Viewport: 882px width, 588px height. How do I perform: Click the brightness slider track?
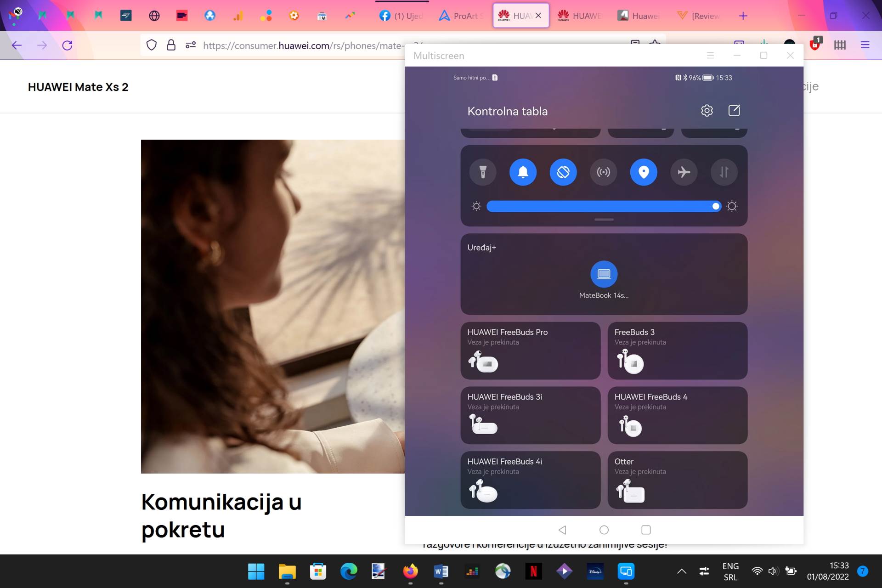(x=597, y=206)
